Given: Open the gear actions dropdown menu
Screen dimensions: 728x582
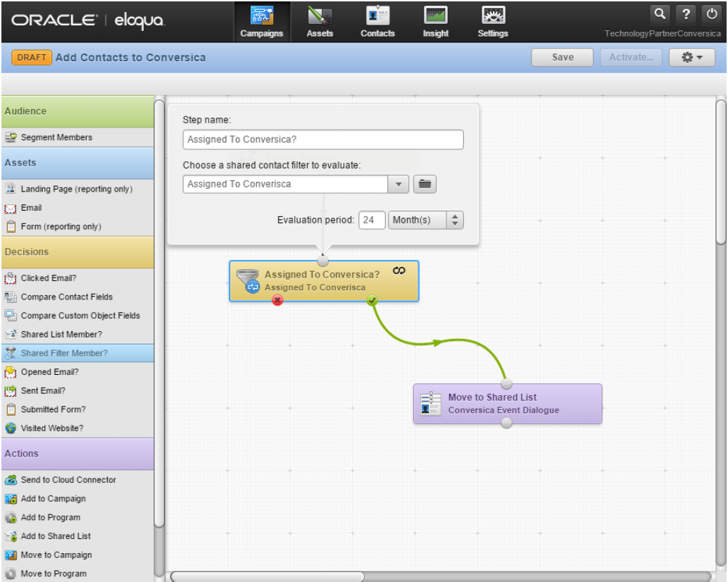Looking at the screenshot, I should 692,57.
